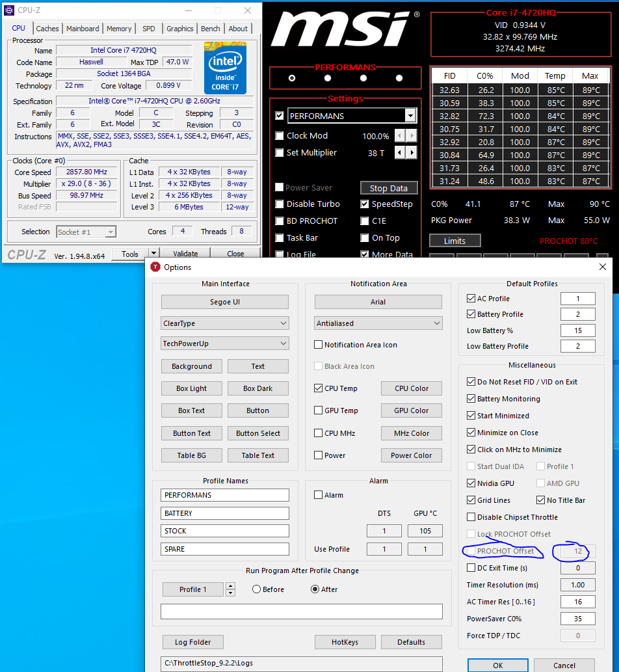Click the Low Battery % input field

point(578,330)
